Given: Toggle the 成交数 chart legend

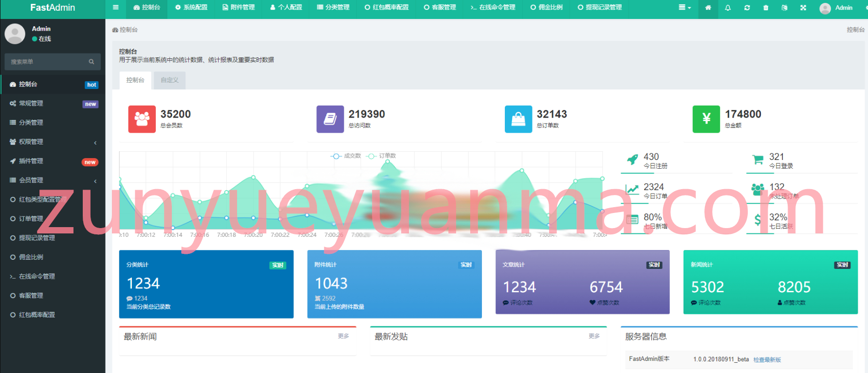Looking at the screenshot, I should coord(346,156).
